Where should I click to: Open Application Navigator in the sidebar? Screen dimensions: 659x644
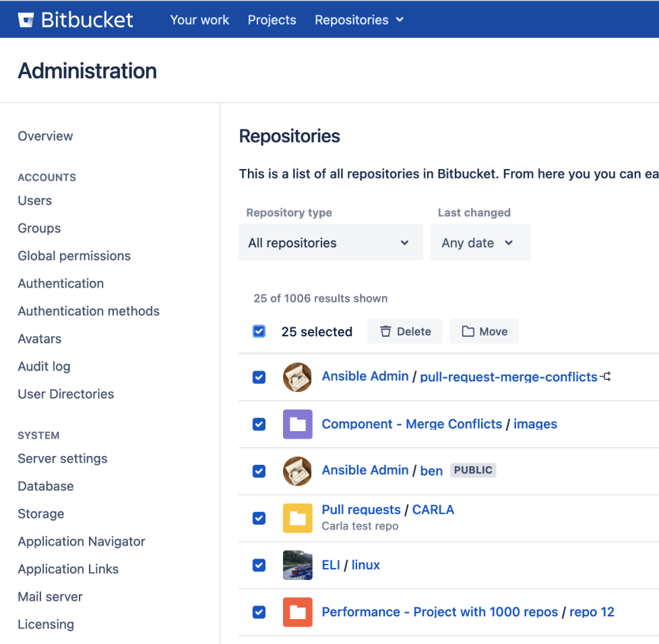click(82, 542)
